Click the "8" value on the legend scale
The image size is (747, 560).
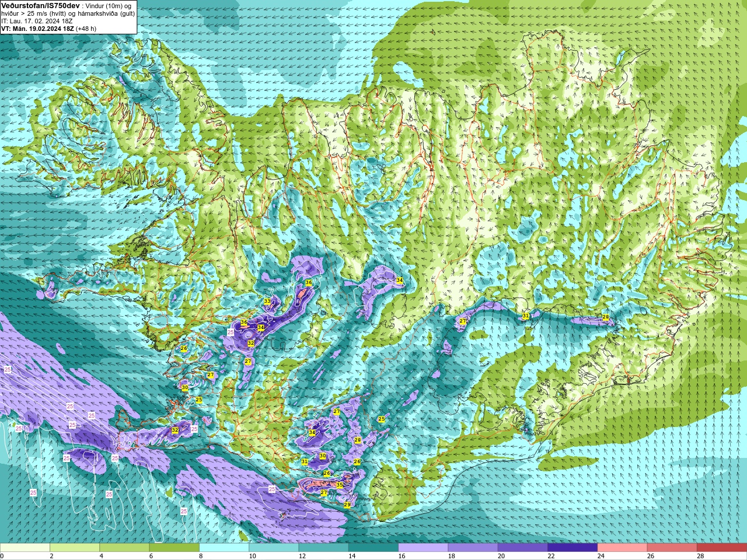tap(201, 556)
